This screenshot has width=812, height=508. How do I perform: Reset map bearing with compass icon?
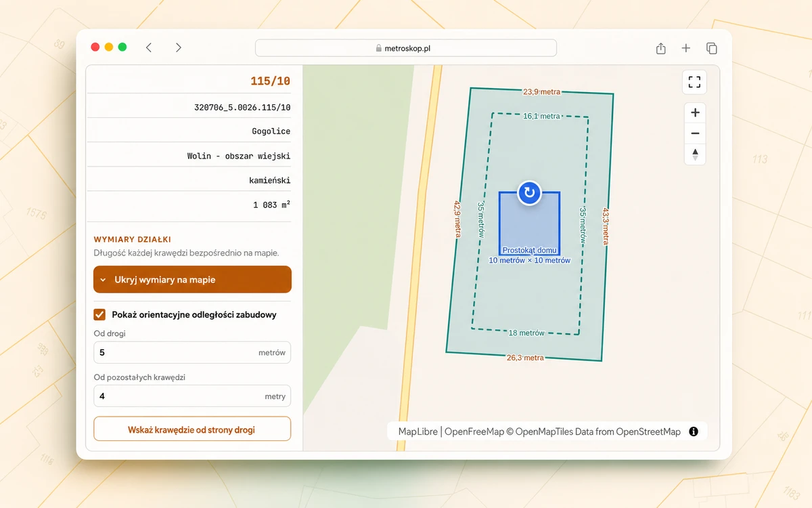coord(695,154)
